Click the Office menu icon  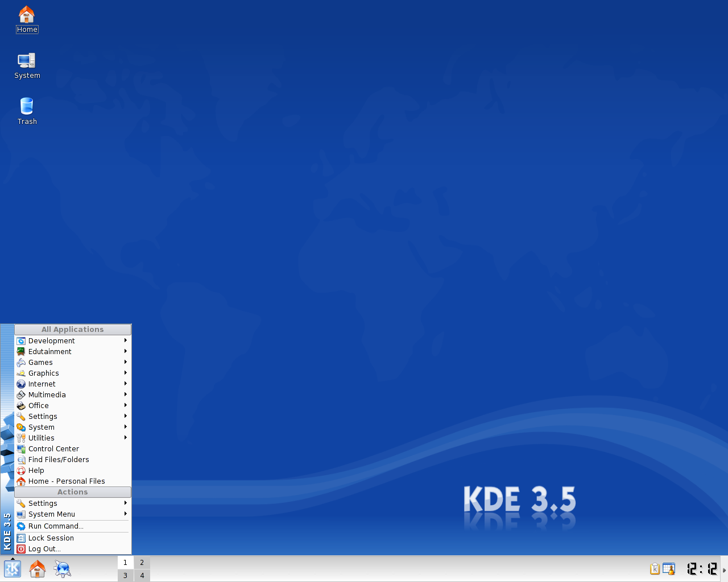[21, 406]
